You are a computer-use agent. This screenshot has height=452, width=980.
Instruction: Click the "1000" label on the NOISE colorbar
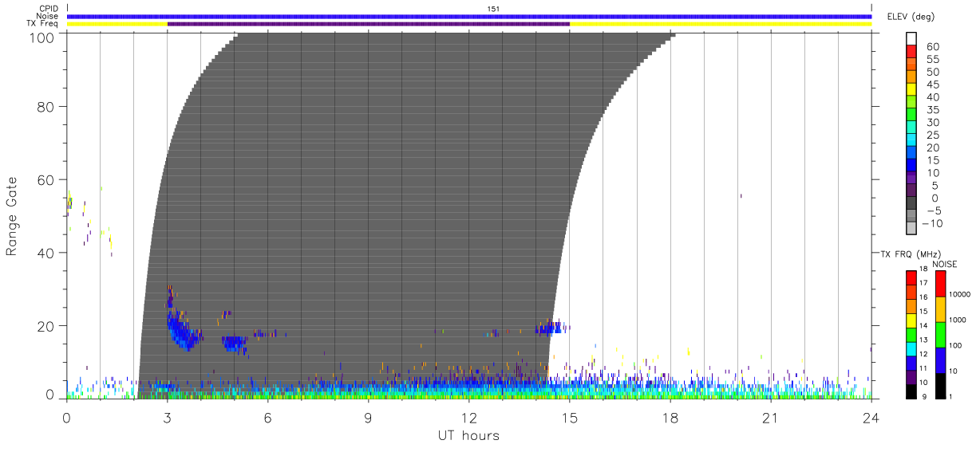point(958,320)
